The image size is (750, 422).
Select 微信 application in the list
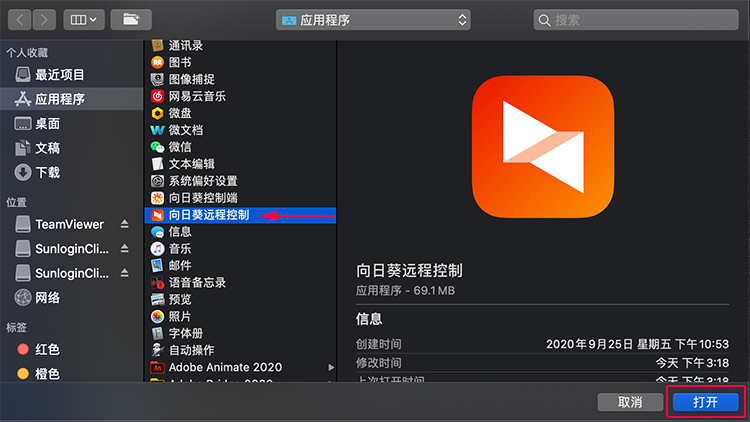pos(180,147)
